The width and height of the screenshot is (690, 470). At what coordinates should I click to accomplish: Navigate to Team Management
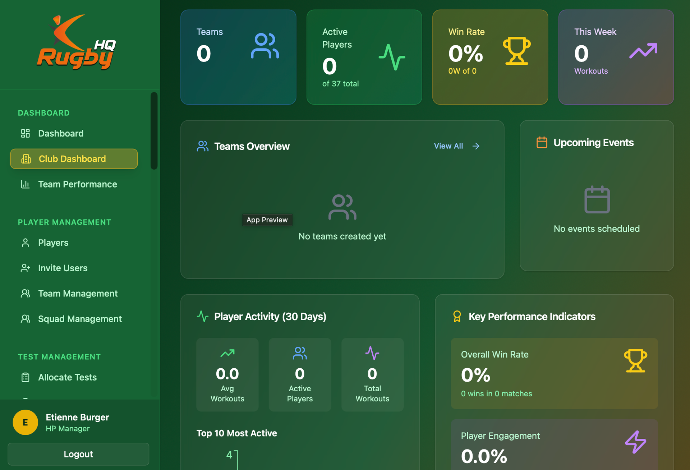click(x=77, y=294)
